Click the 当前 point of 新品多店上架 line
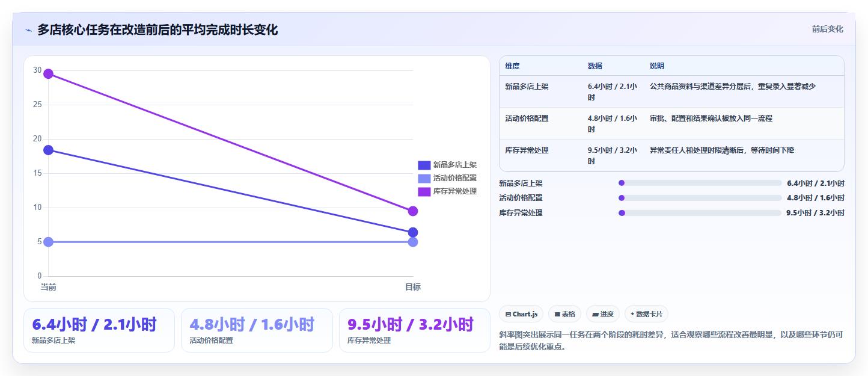 [x=48, y=150]
